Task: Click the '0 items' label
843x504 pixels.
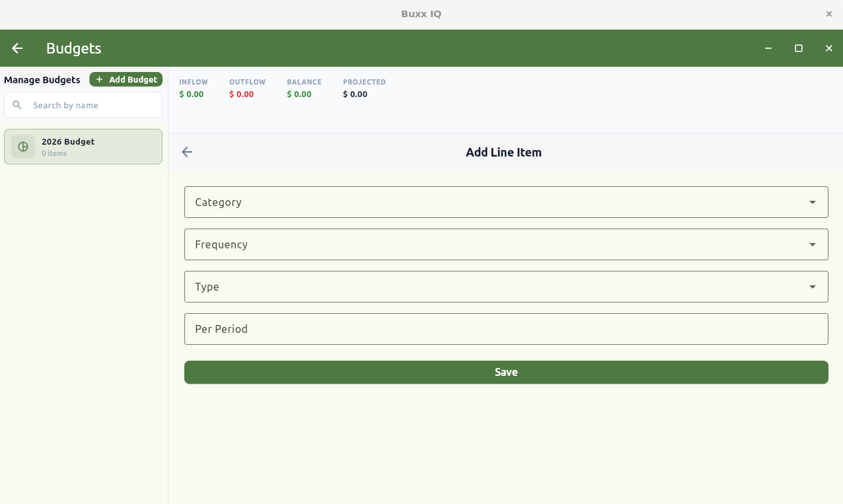Action: 54,153
